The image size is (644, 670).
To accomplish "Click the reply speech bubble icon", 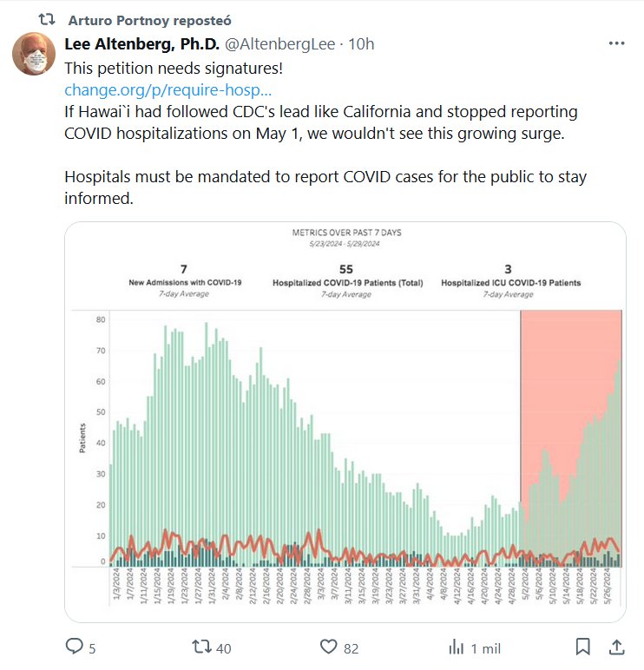I will tap(76, 647).
